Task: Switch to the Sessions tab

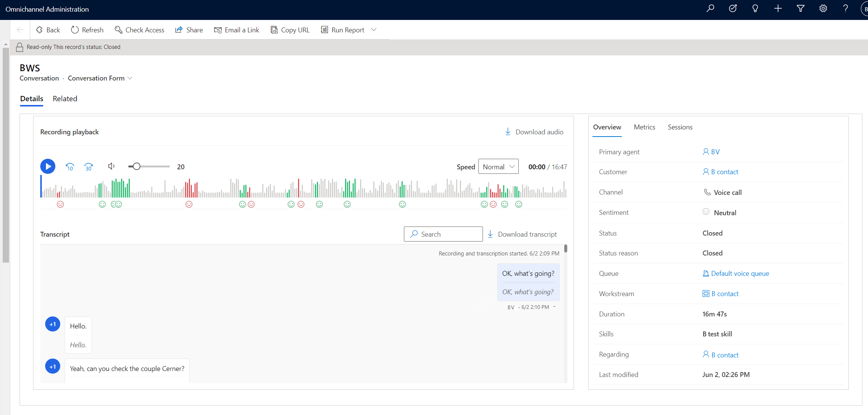Action: tap(680, 127)
